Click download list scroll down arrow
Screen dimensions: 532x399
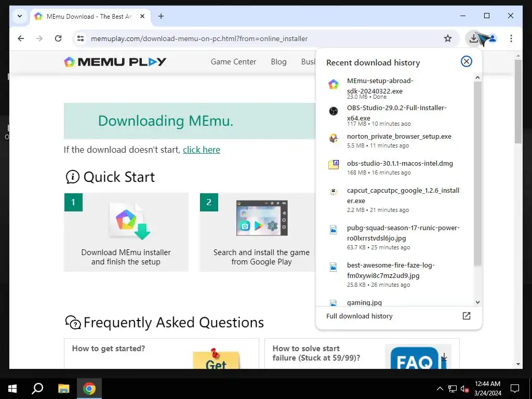pyautogui.click(x=478, y=302)
